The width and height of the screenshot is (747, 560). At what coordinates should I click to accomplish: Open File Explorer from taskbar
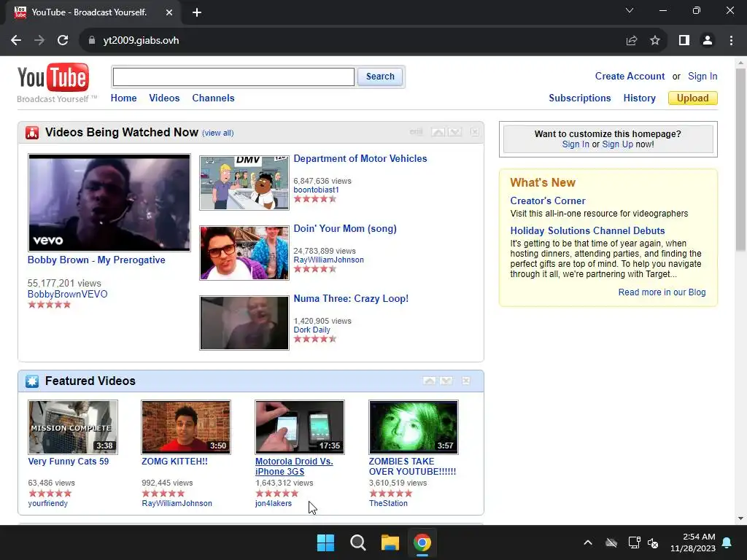point(390,542)
